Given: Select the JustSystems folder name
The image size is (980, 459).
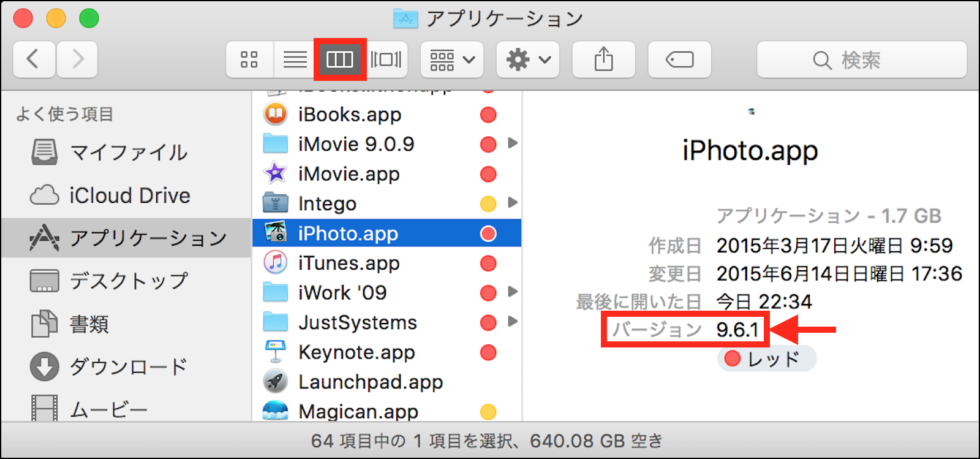Looking at the screenshot, I should pyautogui.click(x=358, y=322).
